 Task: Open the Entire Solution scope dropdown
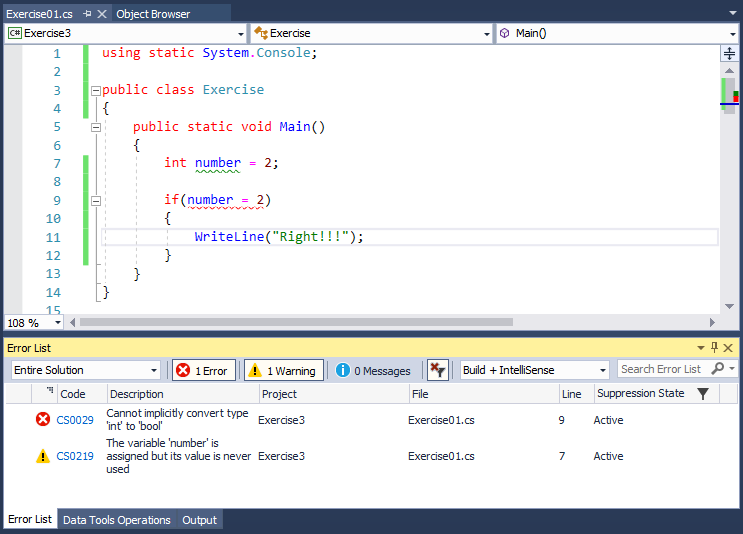pos(86,370)
